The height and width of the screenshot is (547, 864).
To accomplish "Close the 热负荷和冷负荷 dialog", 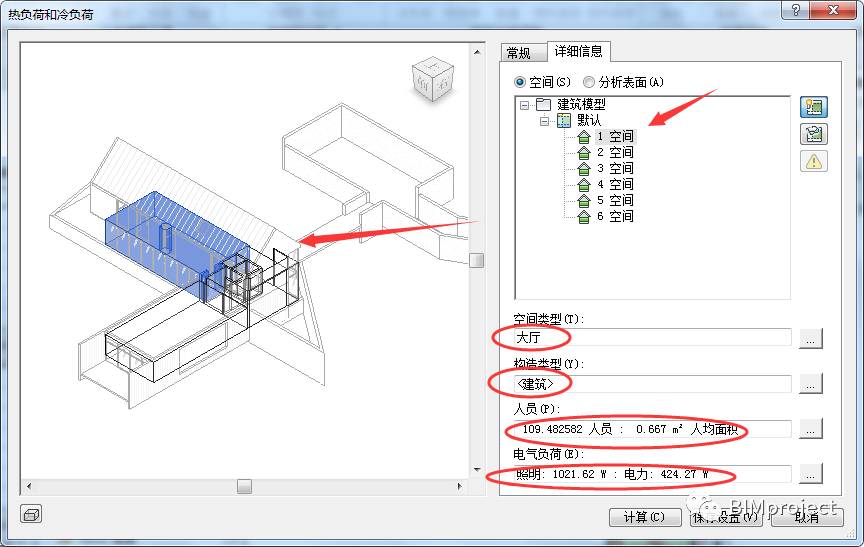I will point(834,9).
